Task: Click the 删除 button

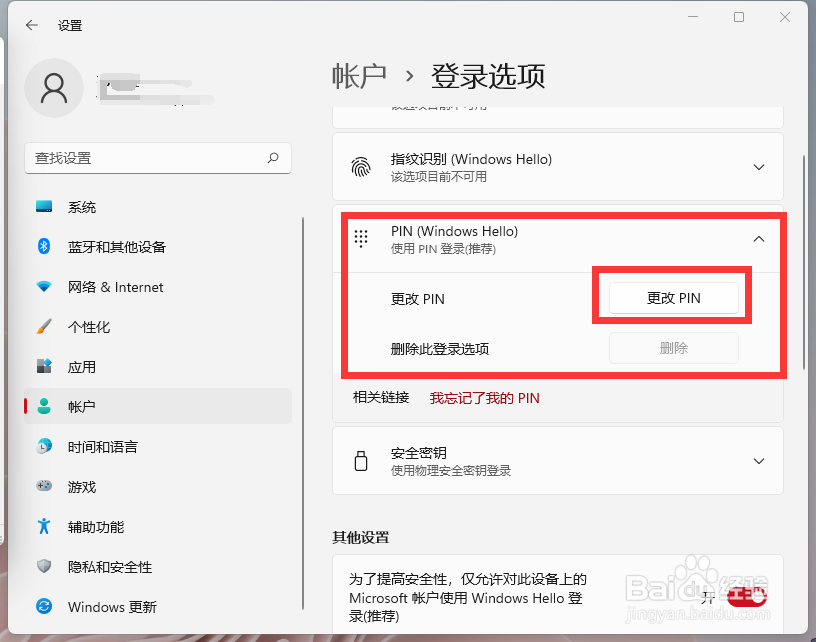Action: (673, 348)
